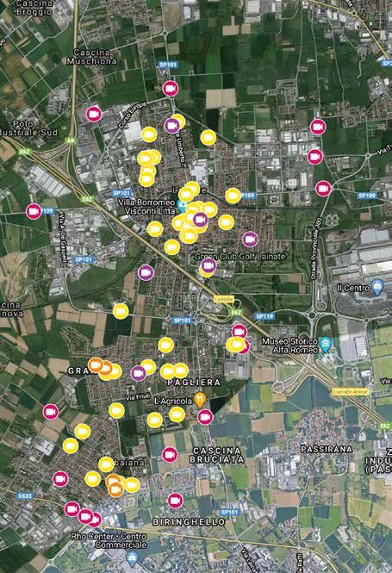
Task: Open the Villa Borromeo Visconti Litta landmark pin
Action: [x=181, y=206]
